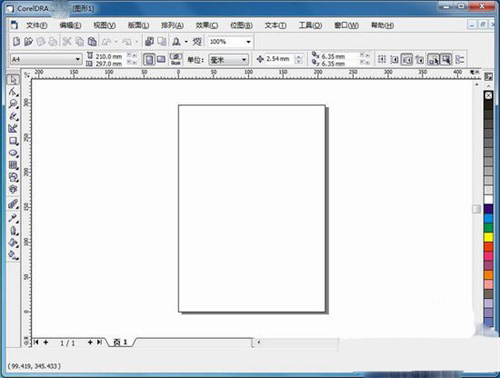Click the no-fill X swatch
This screenshot has width=500, height=378.
click(x=488, y=96)
